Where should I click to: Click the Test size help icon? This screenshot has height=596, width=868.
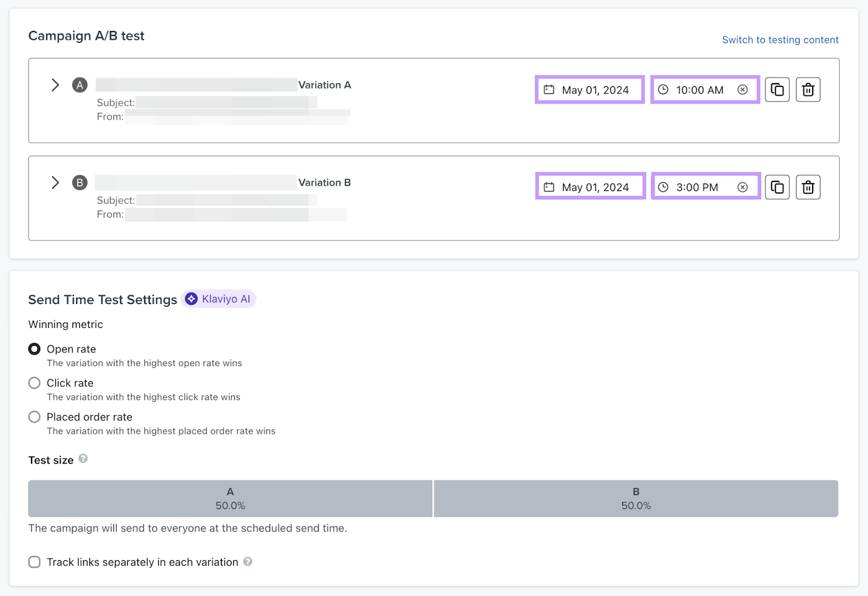83,459
